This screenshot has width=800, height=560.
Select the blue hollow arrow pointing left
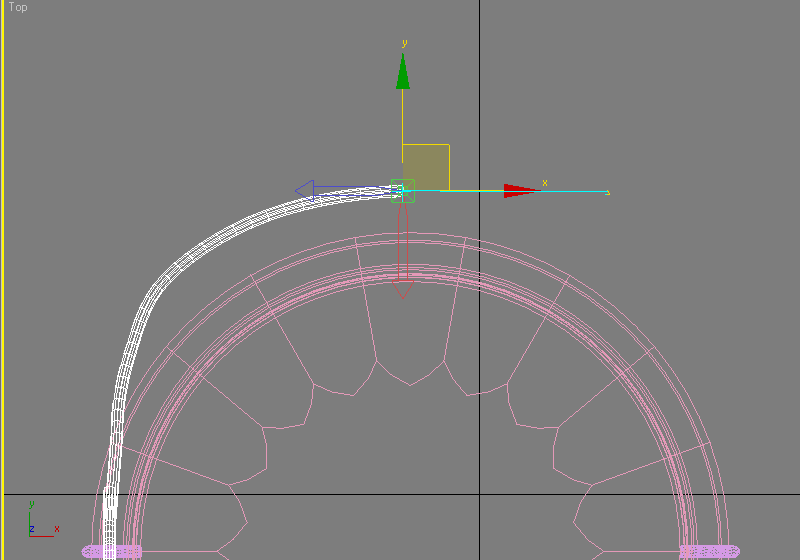[305, 191]
